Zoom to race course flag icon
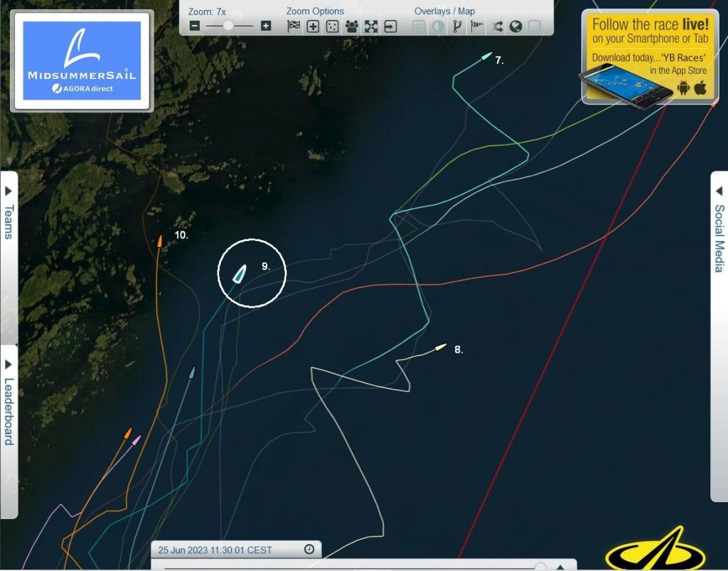This screenshot has width=728, height=571. pos(294,26)
